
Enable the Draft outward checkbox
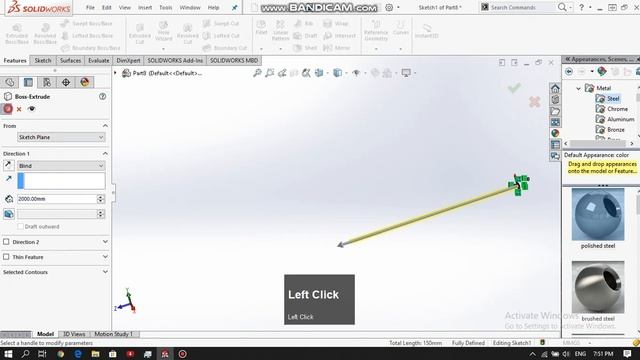click(20, 227)
